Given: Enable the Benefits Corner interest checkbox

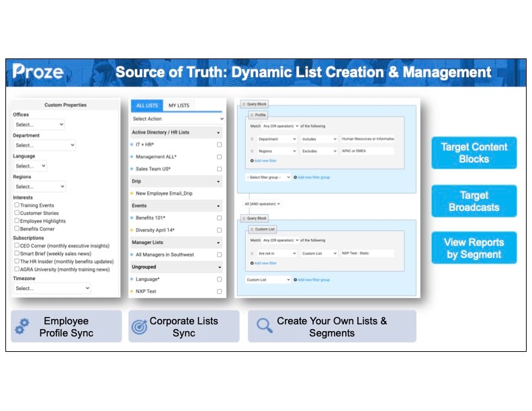Looking at the screenshot, I should [x=17, y=228].
